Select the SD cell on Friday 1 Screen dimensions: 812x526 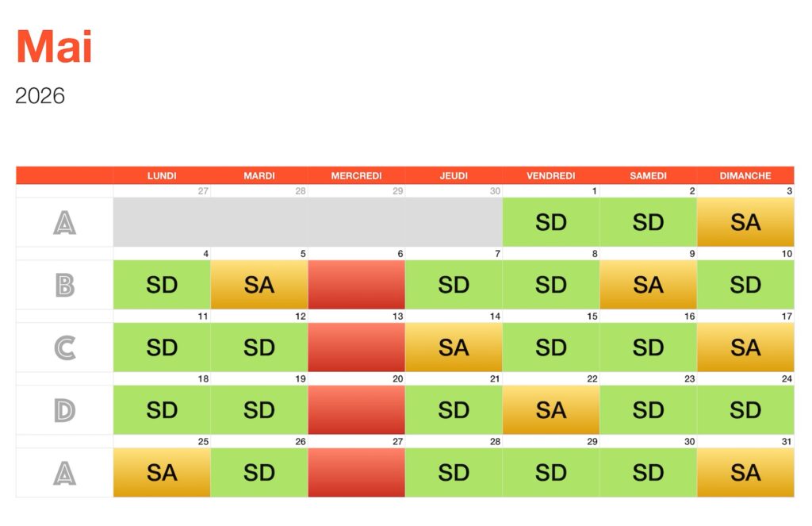pos(551,222)
